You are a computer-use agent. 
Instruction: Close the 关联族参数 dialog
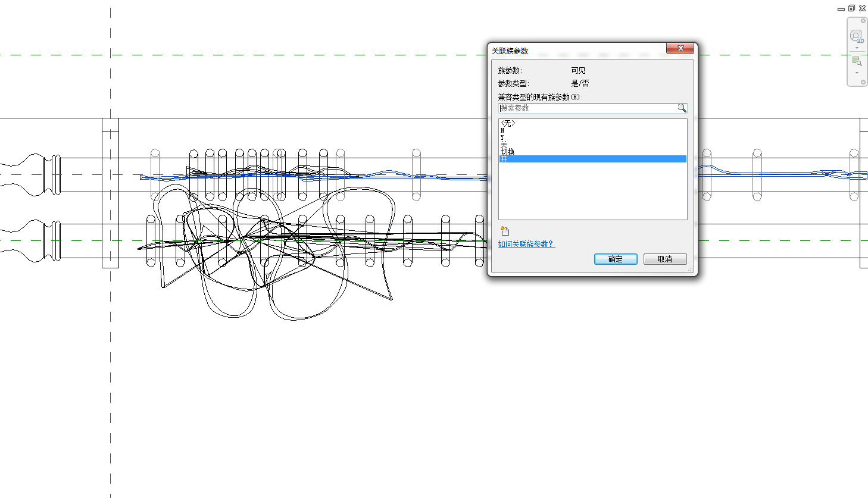click(680, 48)
